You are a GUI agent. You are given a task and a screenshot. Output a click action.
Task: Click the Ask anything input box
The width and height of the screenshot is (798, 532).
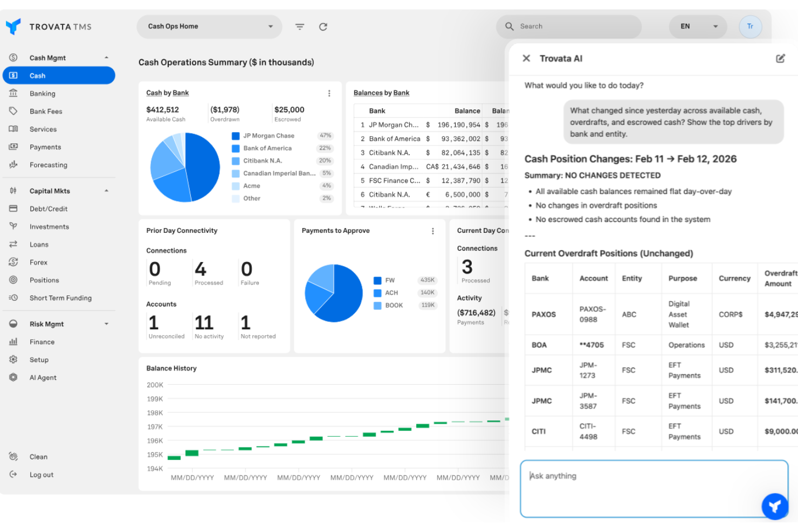point(654,488)
